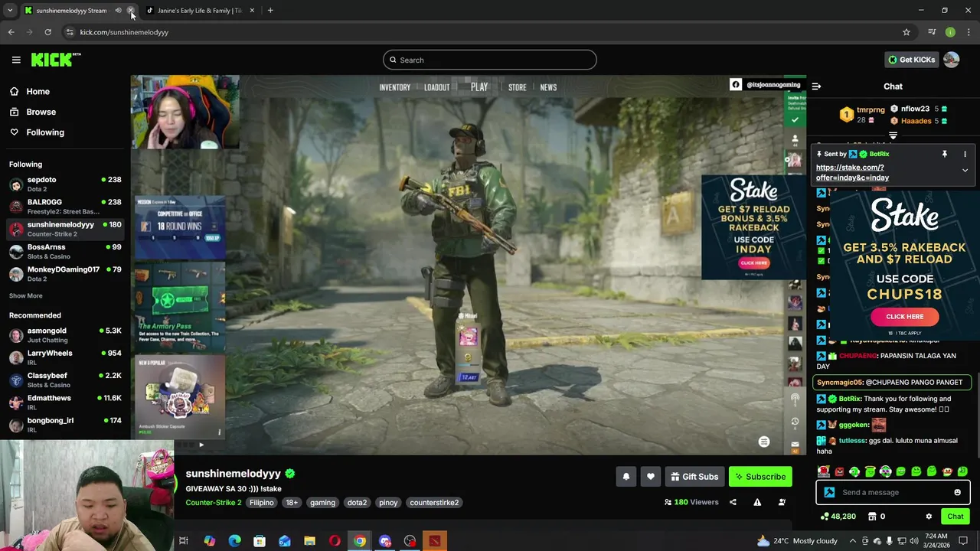Expand Show more followed channels
Image resolution: width=980 pixels, height=551 pixels.
(25, 295)
